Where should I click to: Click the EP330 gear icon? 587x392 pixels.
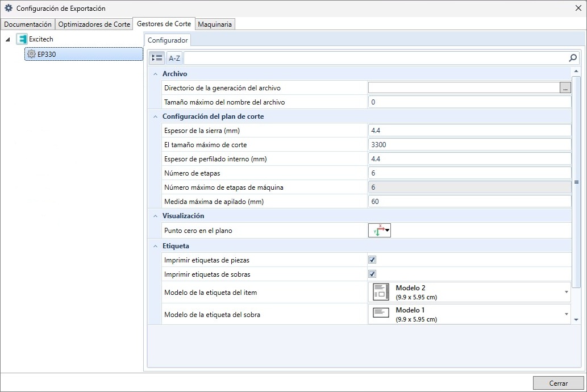[31, 54]
